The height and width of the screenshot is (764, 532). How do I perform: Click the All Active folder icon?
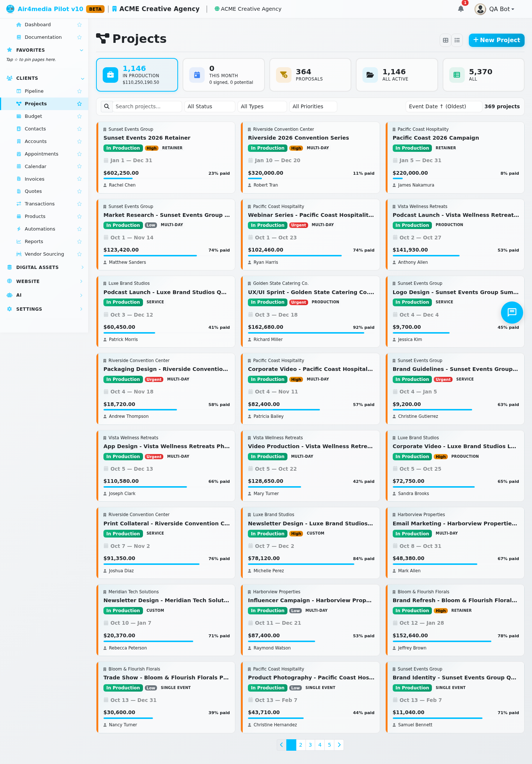(370, 75)
